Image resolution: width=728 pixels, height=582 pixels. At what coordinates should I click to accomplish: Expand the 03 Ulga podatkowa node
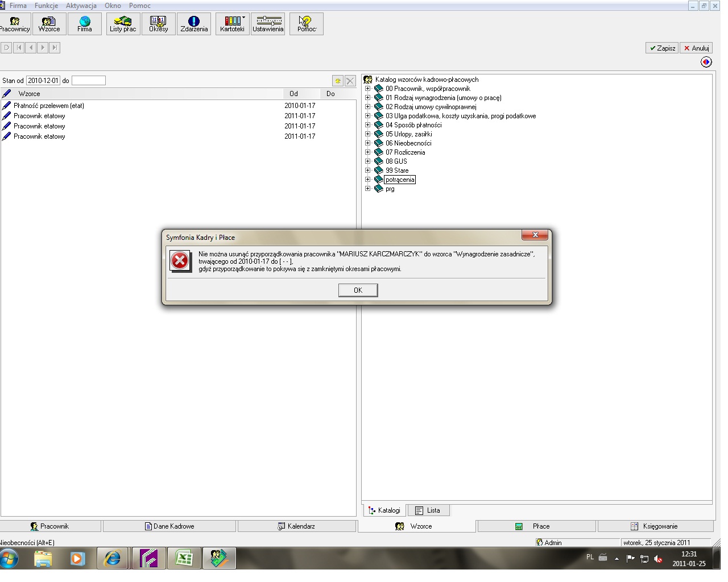367,116
